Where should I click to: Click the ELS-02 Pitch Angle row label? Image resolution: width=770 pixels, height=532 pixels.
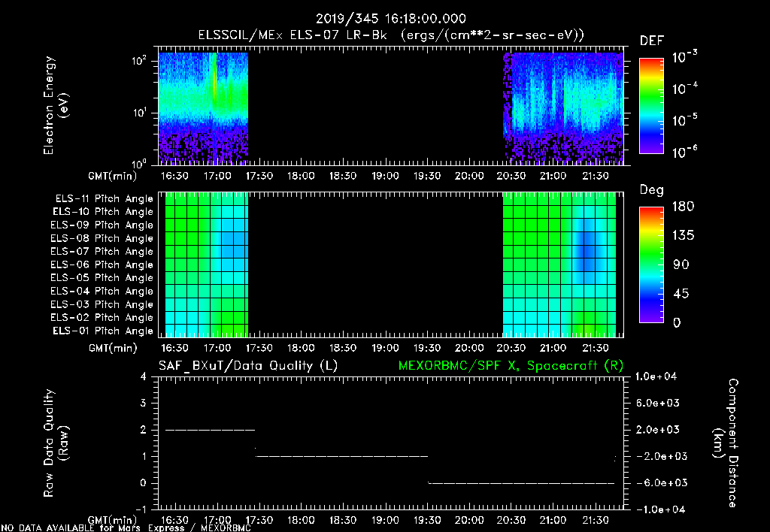(x=102, y=318)
